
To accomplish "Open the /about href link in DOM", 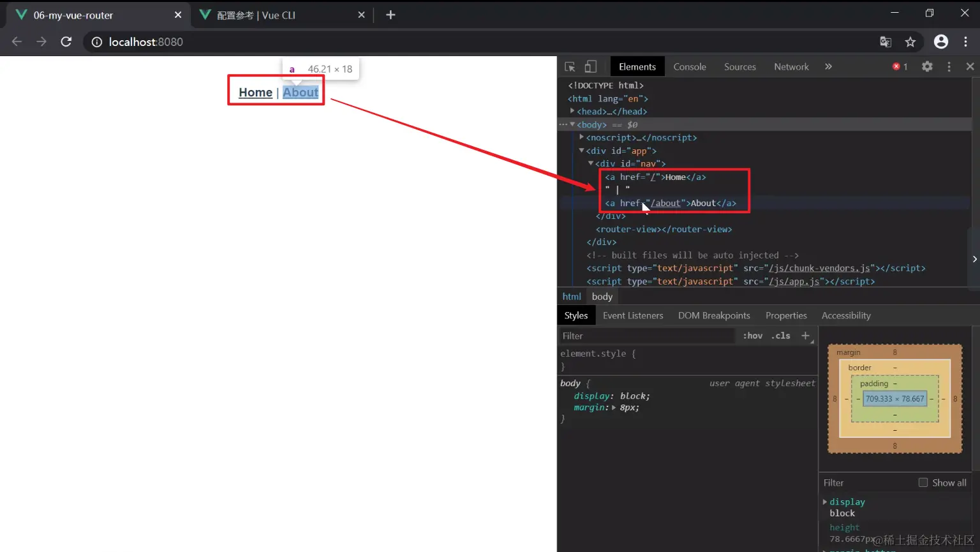I will coord(665,203).
